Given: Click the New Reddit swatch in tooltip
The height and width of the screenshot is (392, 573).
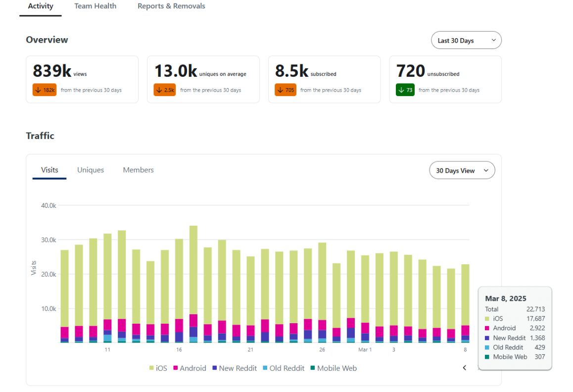Looking at the screenshot, I should (487, 338).
